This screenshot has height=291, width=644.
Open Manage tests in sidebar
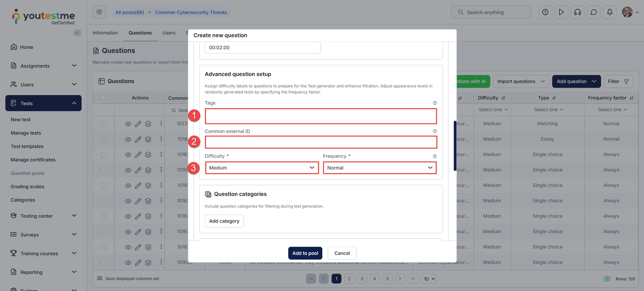(x=26, y=133)
